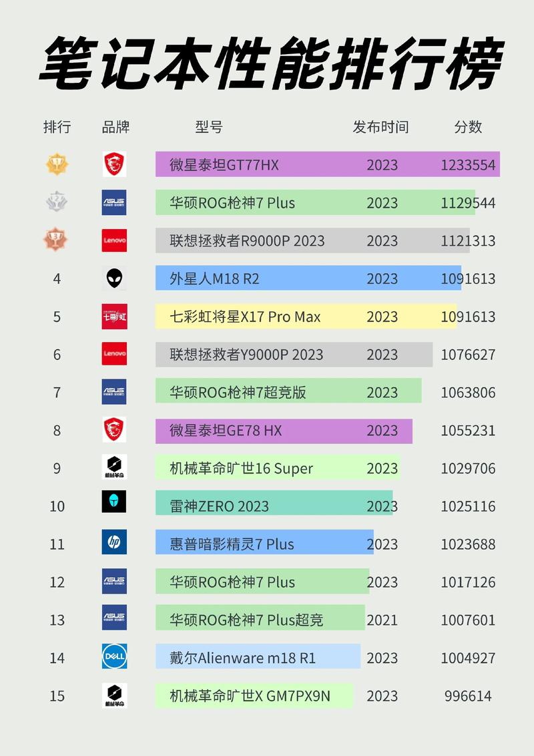Click the ASUS logo in the rank 7 row
This screenshot has width=534, height=756.
tap(114, 391)
